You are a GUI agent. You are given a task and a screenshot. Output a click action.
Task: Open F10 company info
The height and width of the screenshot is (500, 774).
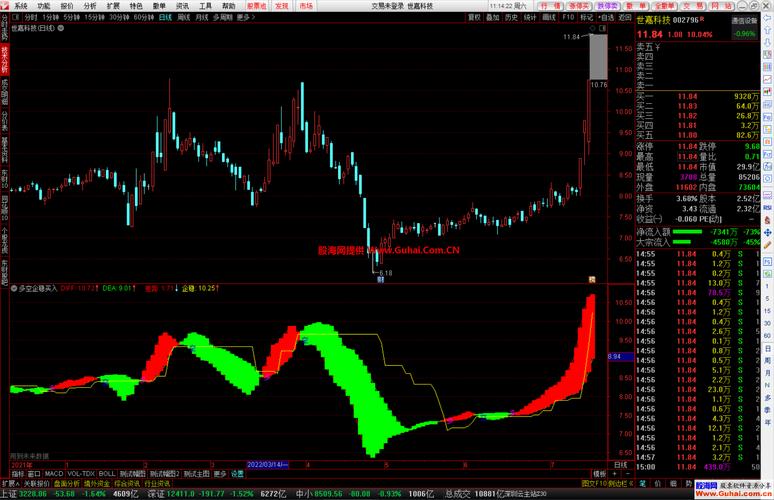(x=568, y=17)
